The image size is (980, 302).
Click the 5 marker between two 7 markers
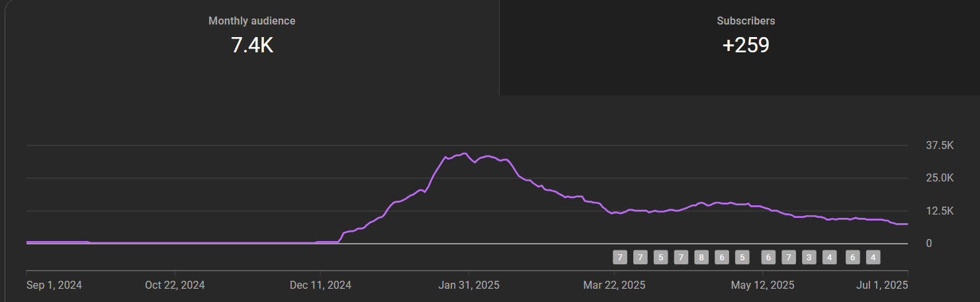coord(660,258)
